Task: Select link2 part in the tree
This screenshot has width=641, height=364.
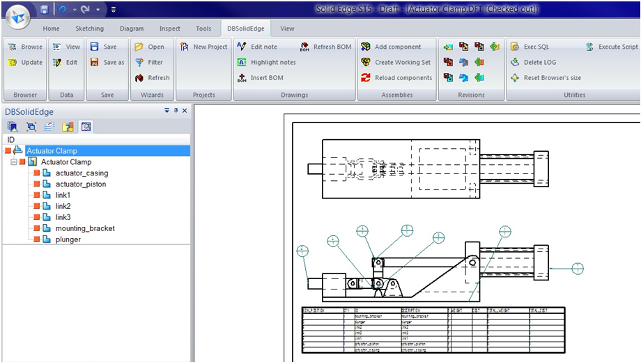Action: (x=63, y=206)
